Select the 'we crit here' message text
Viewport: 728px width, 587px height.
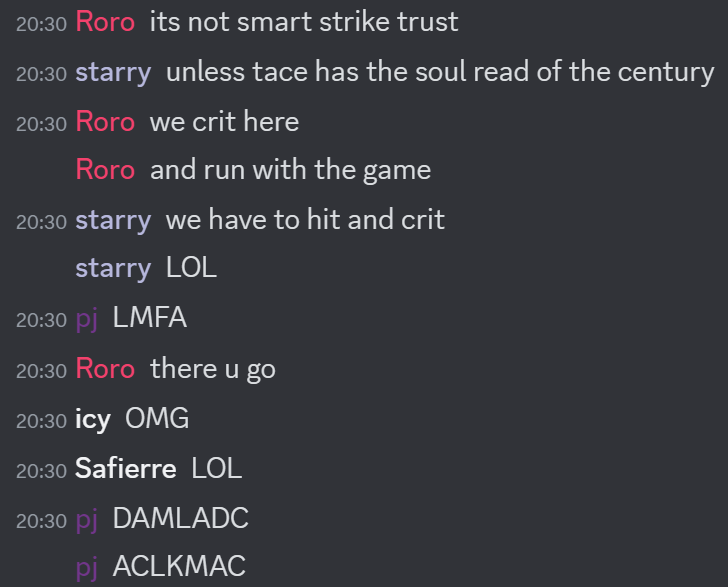(x=225, y=122)
